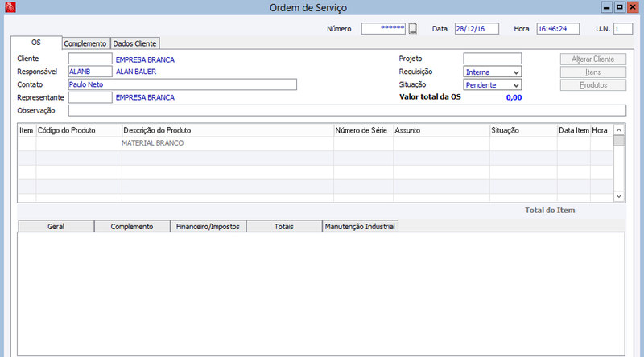Click the U.N. field
This screenshot has width=644, height=357.
click(x=622, y=29)
